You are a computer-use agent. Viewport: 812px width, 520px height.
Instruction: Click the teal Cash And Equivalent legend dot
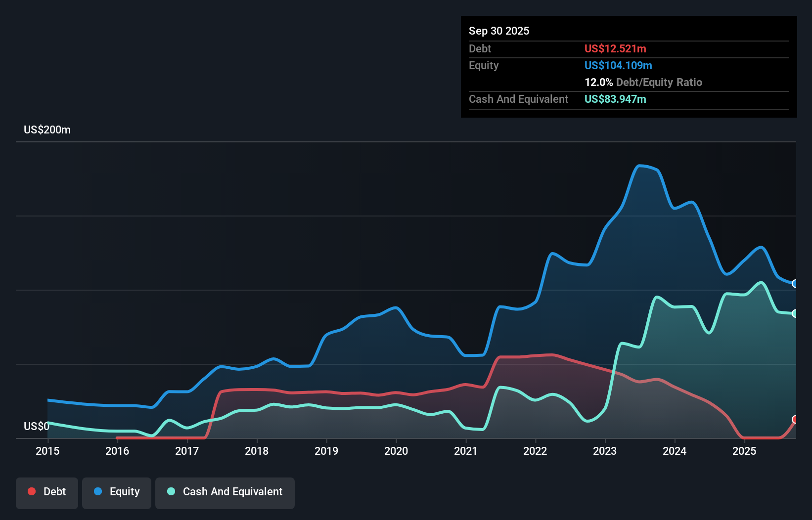pos(171,491)
